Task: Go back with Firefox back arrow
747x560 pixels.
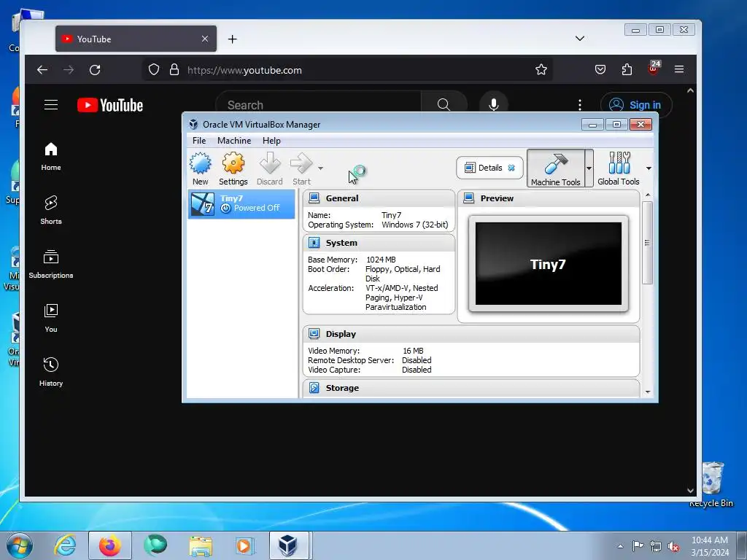Action: click(x=42, y=70)
